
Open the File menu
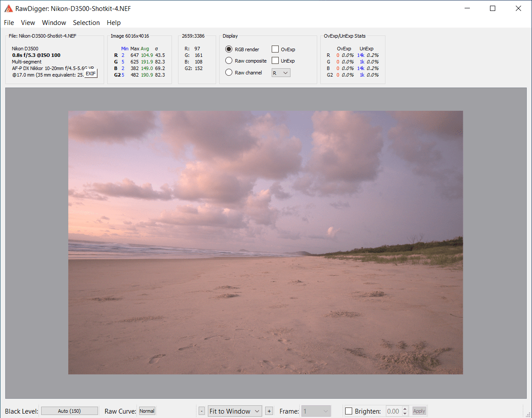coord(9,23)
